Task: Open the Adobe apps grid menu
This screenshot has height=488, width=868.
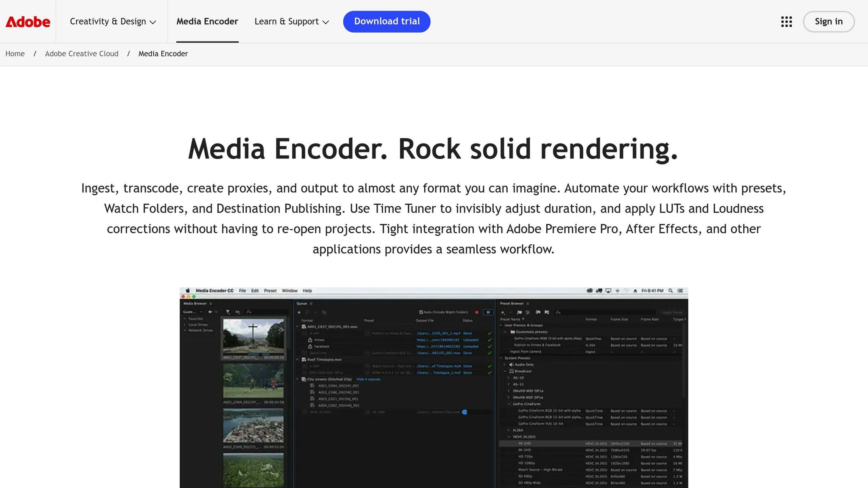Action: point(786,22)
